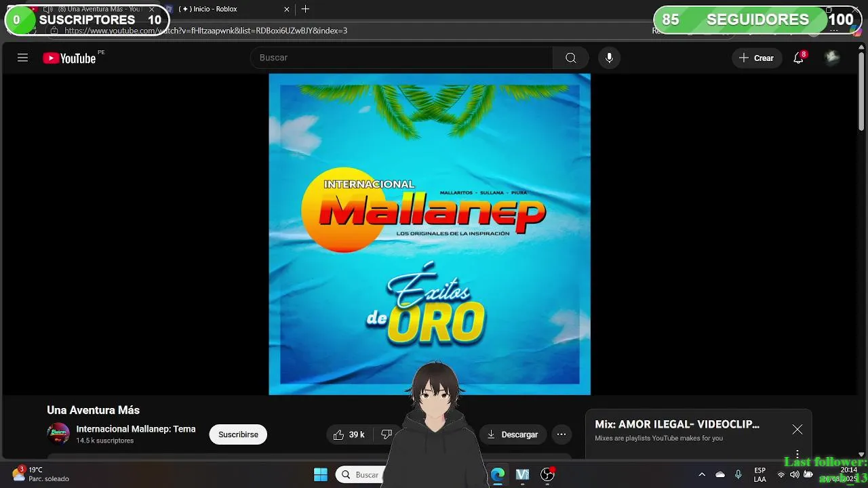The height and width of the screenshot is (488, 868).
Task: Start voice search with microphone icon
Action: point(609,58)
